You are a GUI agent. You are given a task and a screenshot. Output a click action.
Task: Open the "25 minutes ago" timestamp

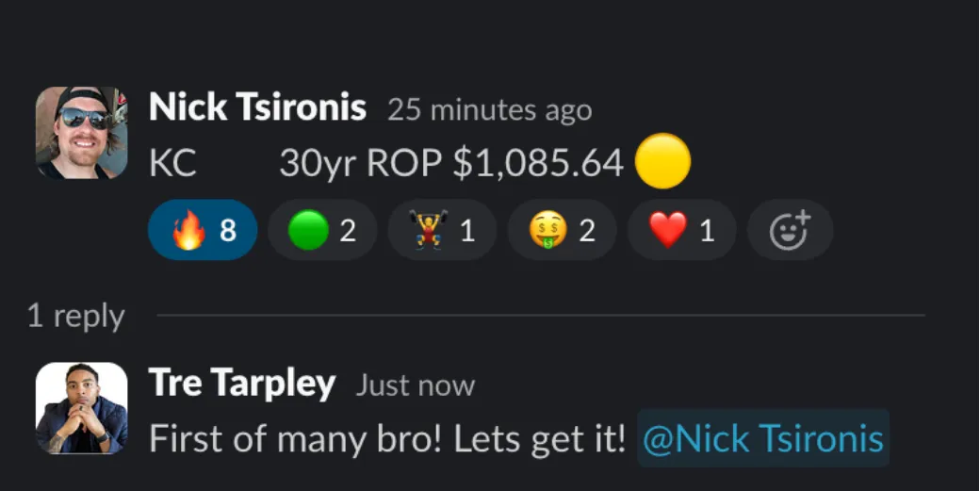pyautogui.click(x=489, y=110)
